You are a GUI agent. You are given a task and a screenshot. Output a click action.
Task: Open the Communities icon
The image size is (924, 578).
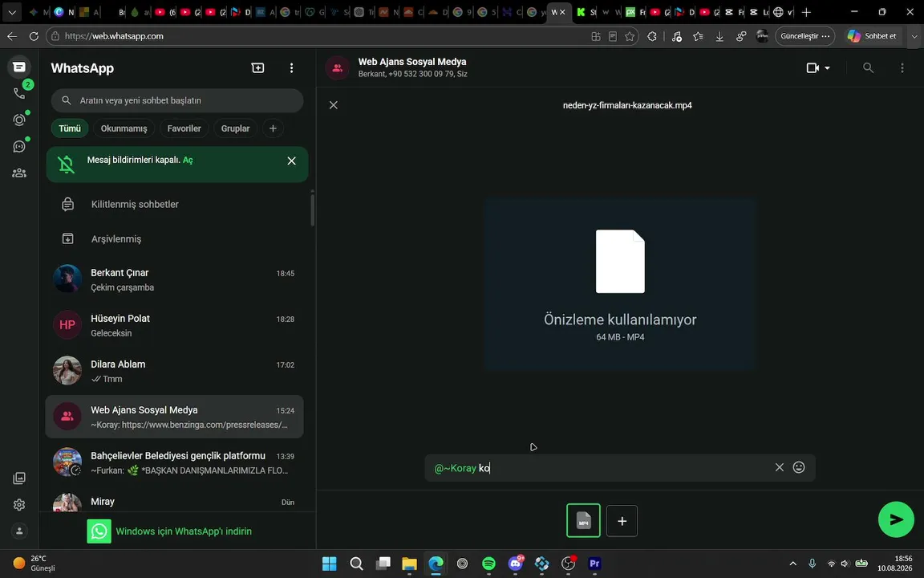19,173
